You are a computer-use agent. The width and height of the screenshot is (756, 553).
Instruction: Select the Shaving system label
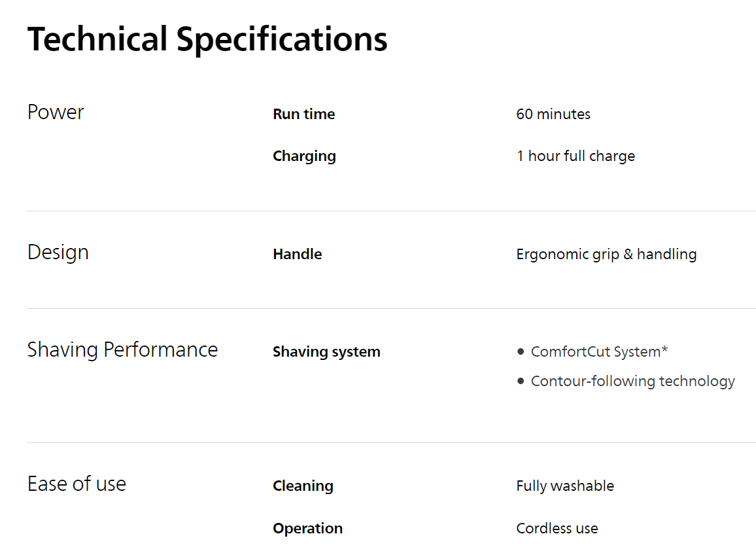326,351
